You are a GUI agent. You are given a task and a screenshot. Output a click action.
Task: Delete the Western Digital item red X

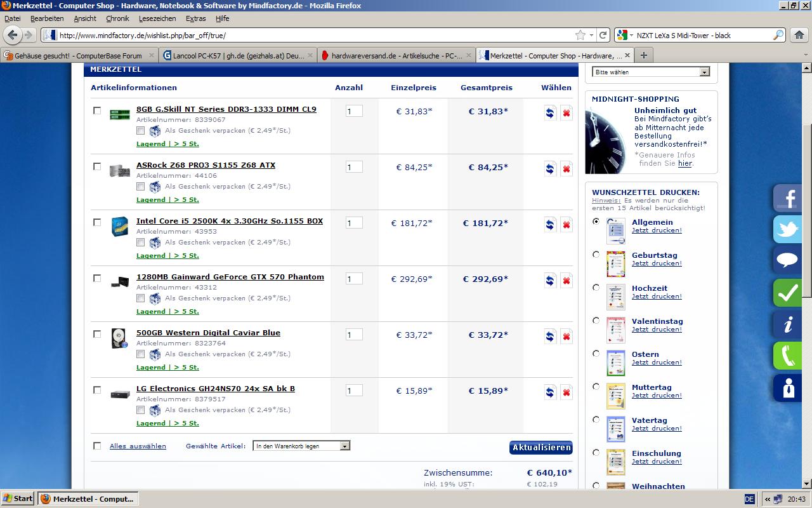[x=566, y=337]
